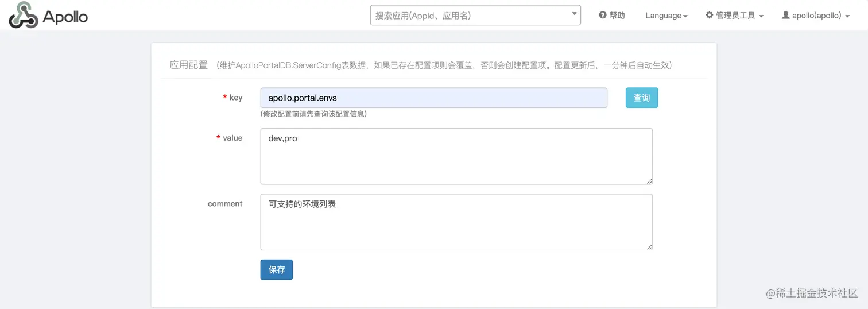
Task: Click the gear icon for admin tools
Action: click(710, 16)
